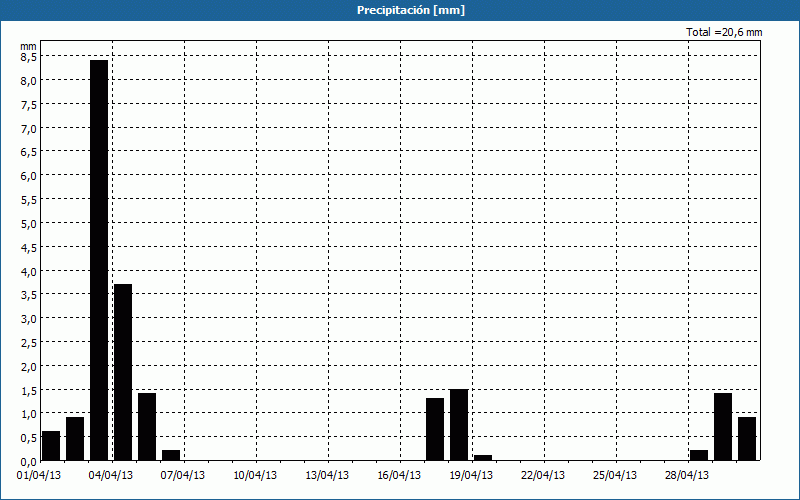The width and height of the screenshot is (800, 500).
Task: Select the 25/04/13 date label
Action: coord(615,475)
